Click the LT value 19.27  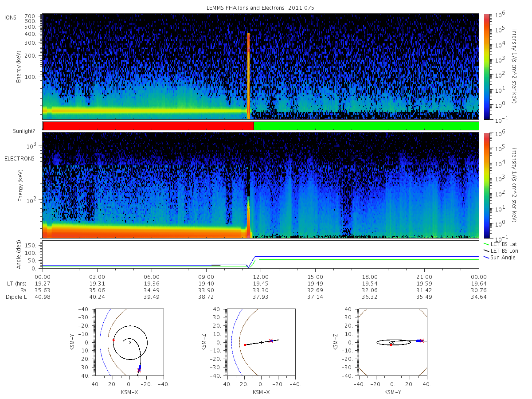[x=43, y=284]
